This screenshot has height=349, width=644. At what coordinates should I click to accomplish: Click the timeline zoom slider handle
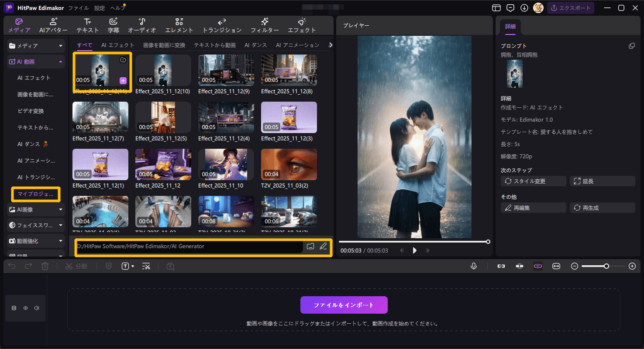(x=606, y=266)
